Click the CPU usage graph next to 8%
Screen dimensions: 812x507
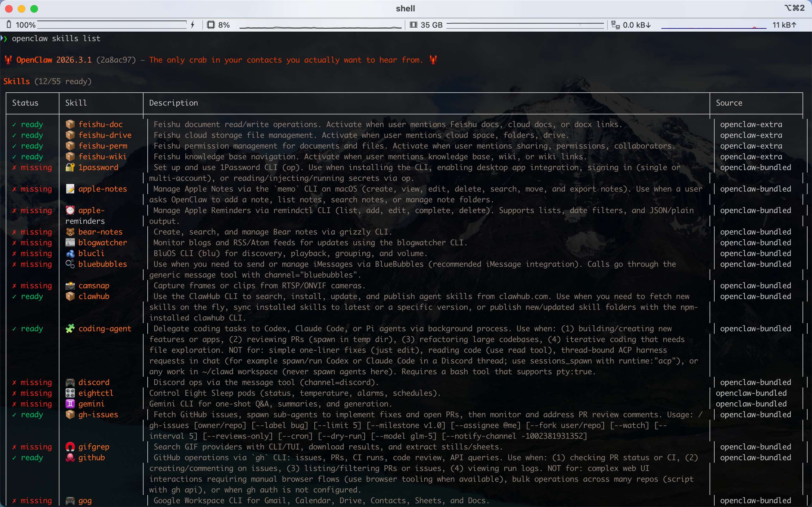click(320, 24)
